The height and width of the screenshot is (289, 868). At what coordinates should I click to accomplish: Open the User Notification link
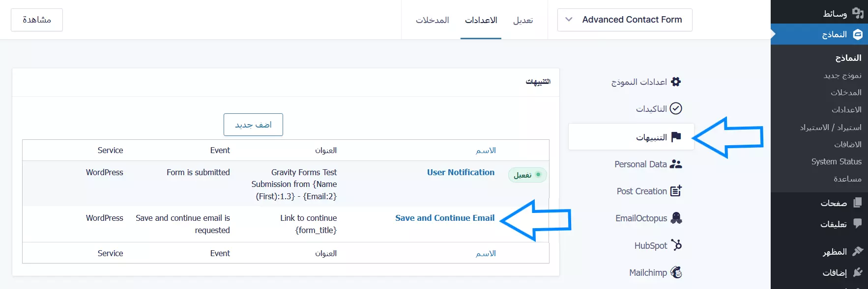click(461, 172)
